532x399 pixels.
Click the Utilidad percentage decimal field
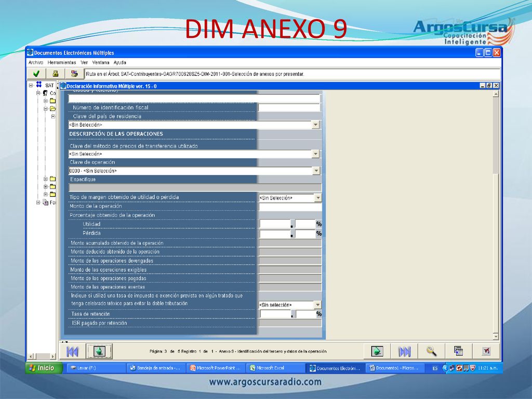(x=305, y=224)
